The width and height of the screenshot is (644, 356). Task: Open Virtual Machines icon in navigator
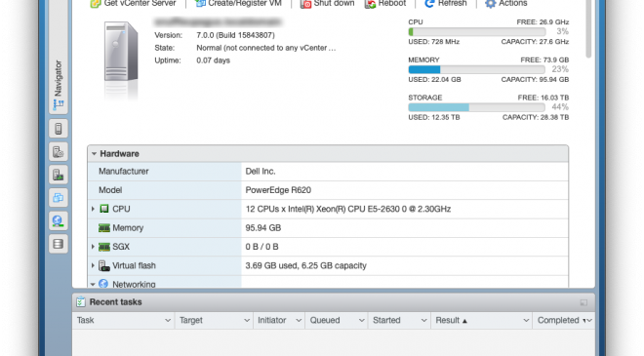[59, 198]
